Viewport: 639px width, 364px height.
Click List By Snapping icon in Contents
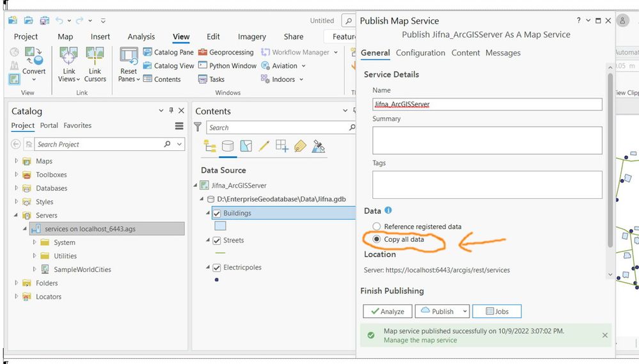tap(282, 146)
